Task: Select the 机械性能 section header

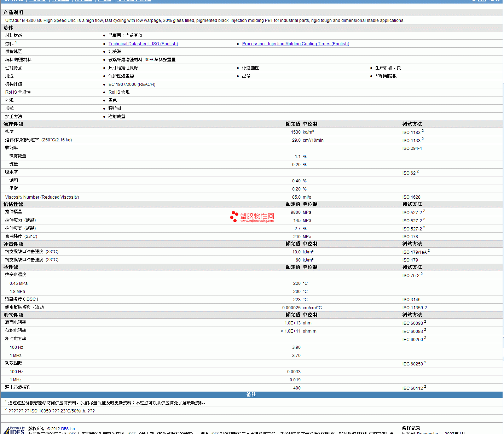Action: pyautogui.click(x=13, y=204)
